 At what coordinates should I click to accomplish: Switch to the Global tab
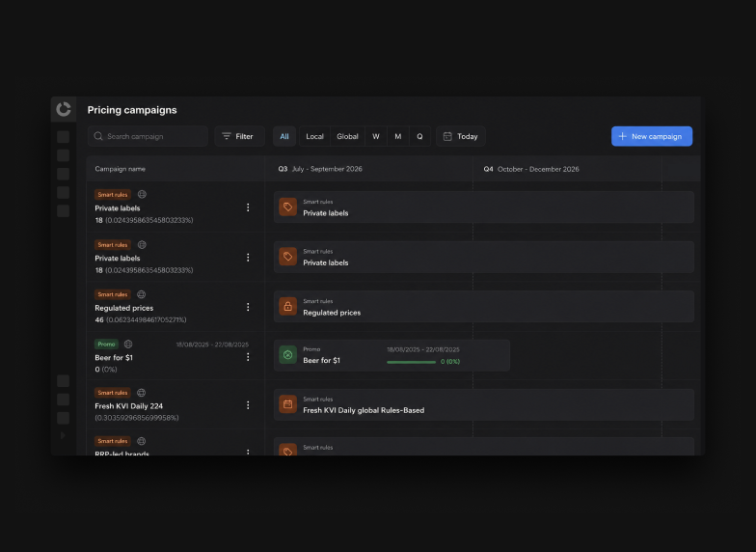click(x=347, y=137)
